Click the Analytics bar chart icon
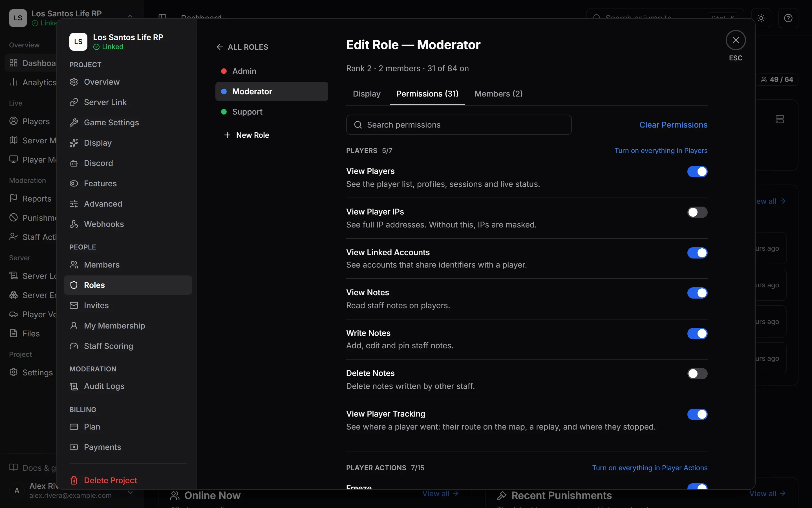 coord(14,82)
